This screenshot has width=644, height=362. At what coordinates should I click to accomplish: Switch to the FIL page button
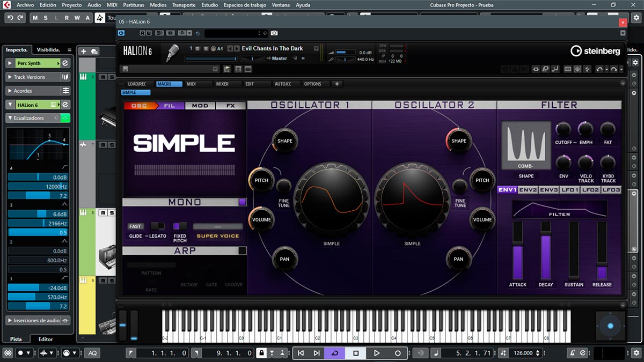pos(169,106)
